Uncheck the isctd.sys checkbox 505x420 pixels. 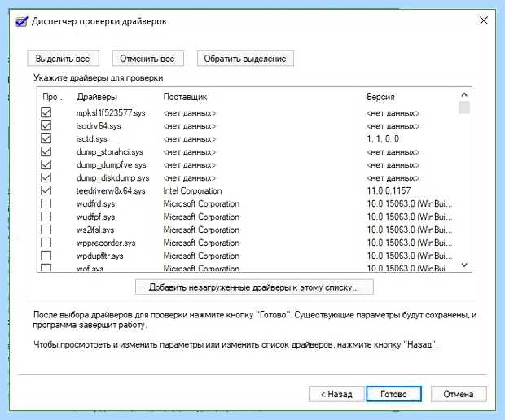(x=46, y=138)
